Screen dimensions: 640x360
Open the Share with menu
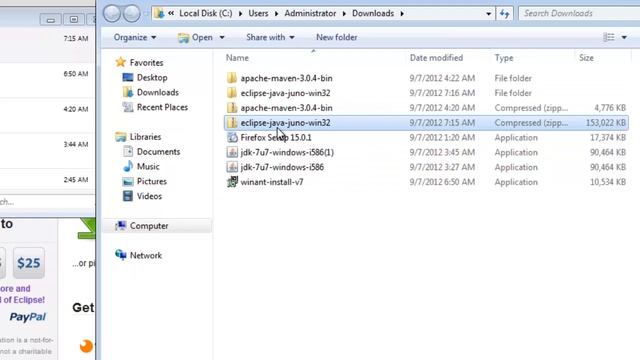(270, 37)
